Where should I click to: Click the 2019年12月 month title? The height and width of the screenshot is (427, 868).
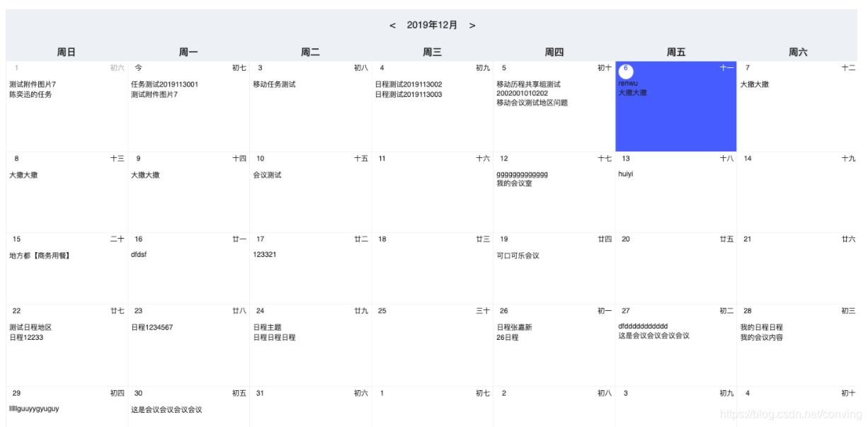(432, 25)
